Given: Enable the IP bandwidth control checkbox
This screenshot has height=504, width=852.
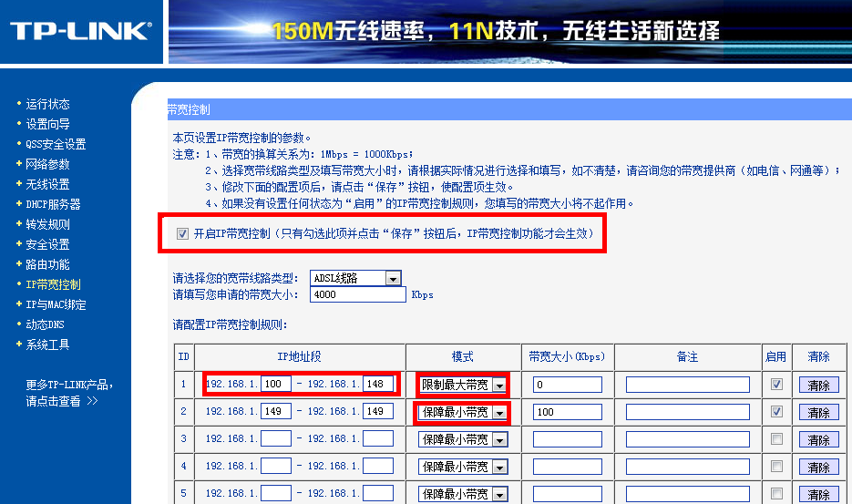Looking at the screenshot, I should 182,234.
